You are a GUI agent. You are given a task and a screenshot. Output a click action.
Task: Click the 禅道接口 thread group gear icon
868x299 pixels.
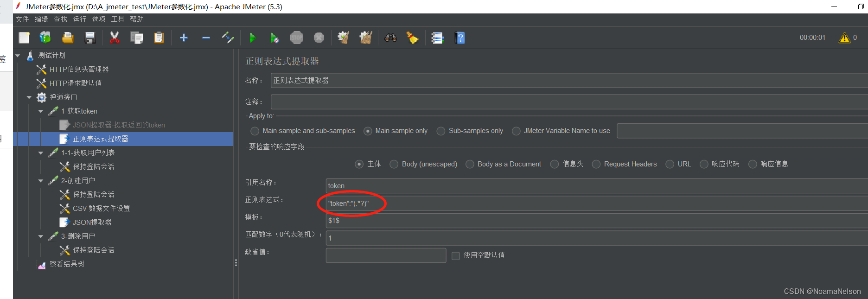click(42, 97)
